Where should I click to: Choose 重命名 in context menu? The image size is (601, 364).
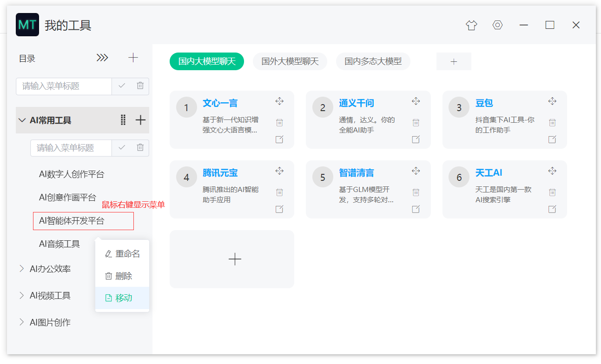click(x=122, y=254)
